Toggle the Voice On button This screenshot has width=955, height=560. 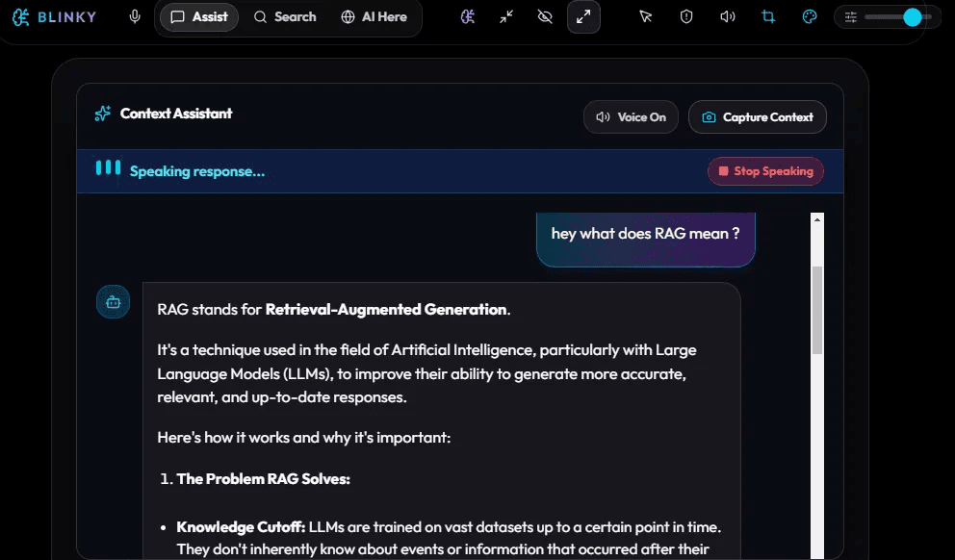(x=631, y=116)
